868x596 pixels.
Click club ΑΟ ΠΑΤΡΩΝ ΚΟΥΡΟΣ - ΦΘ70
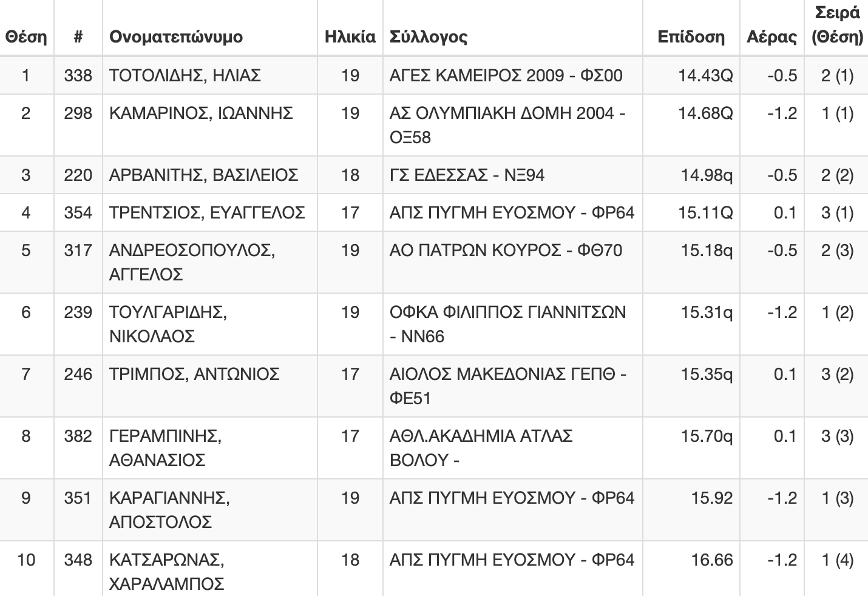click(506, 250)
